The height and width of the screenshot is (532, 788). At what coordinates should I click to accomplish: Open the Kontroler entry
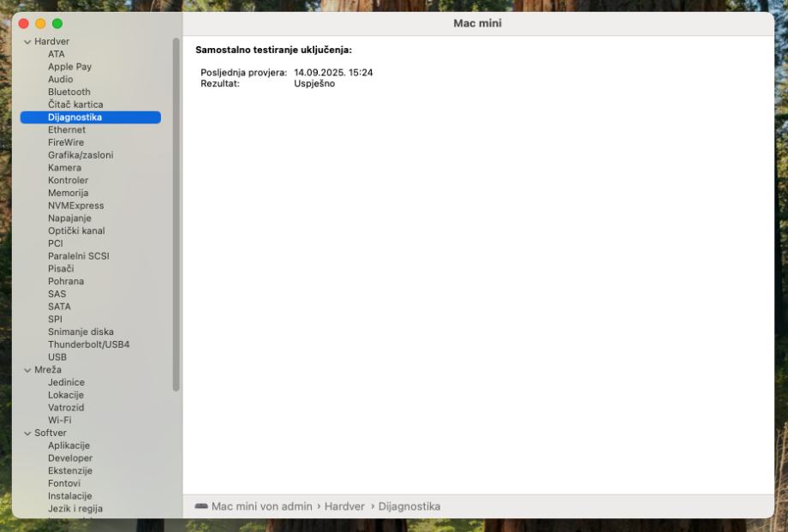point(69,180)
